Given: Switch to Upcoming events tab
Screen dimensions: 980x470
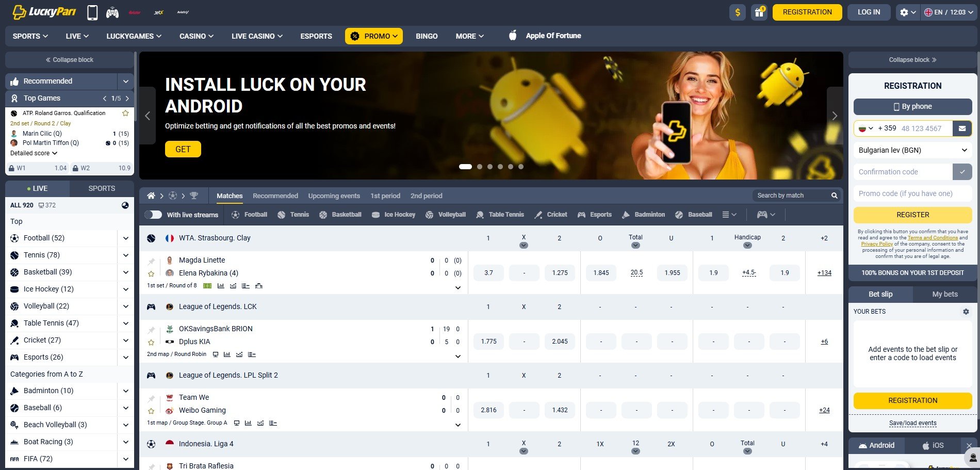Looking at the screenshot, I should (x=334, y=196).
